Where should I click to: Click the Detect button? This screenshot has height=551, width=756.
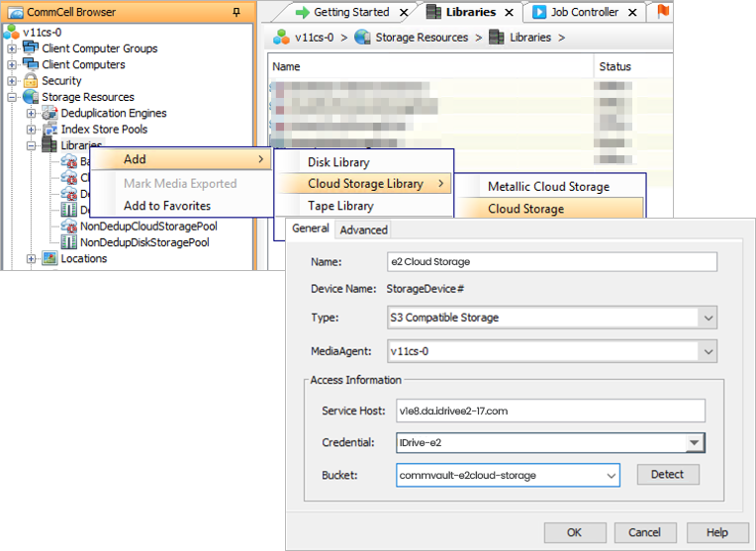coord(668,475)
